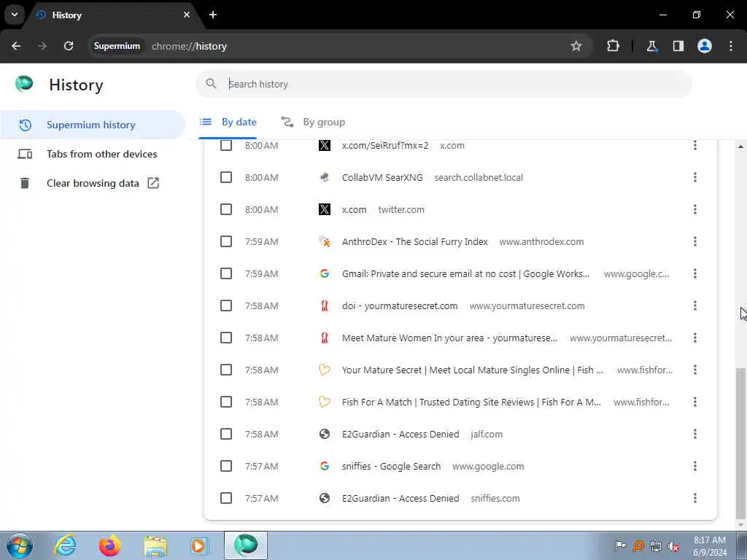Click the globe favicon of the jalf.com entry
747x560 pixels.
coord(325,434)
